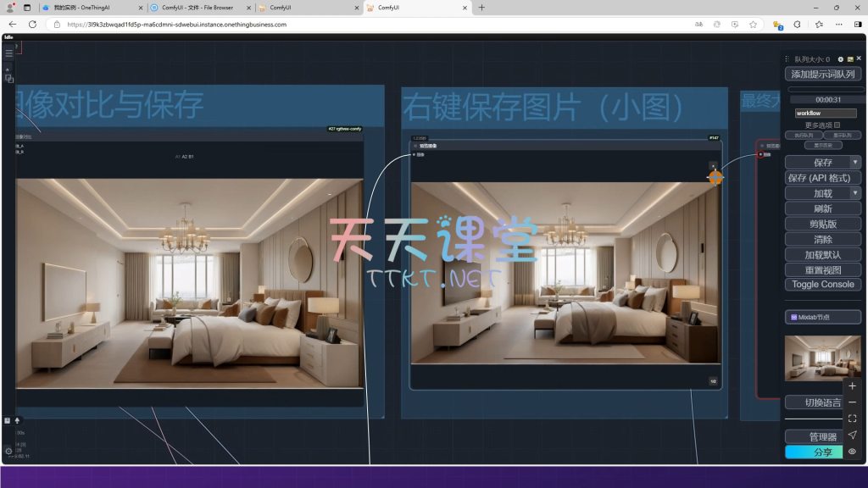Screen dimensions: 868x488
Task: Click the zoom out minus icon
Action: coord(852,402)
